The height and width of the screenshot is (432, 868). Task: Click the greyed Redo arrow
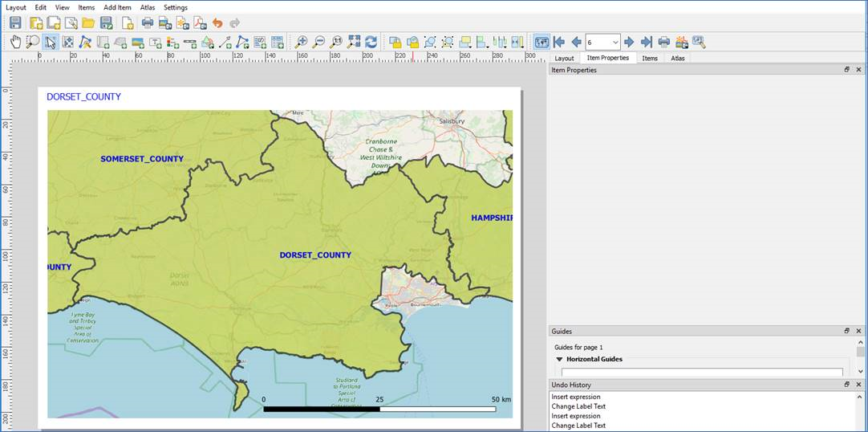click(235, 22)
